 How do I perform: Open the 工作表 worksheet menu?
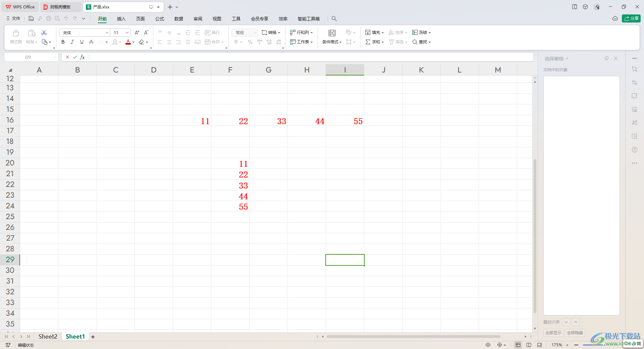point(301,42)
